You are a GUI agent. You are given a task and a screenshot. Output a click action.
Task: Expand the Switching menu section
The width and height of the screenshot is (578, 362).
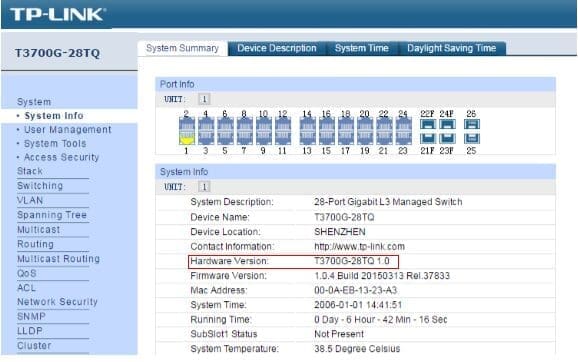tap(40, 185)
